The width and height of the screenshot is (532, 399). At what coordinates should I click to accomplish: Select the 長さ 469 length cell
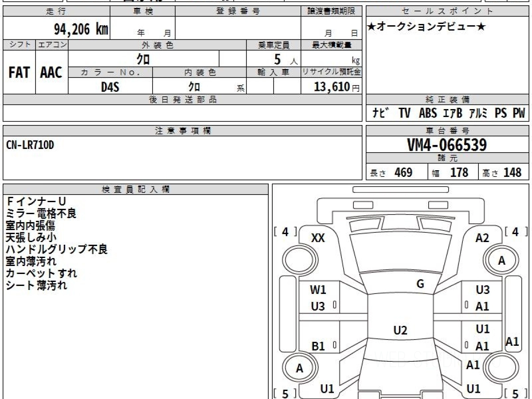point(396,172)
